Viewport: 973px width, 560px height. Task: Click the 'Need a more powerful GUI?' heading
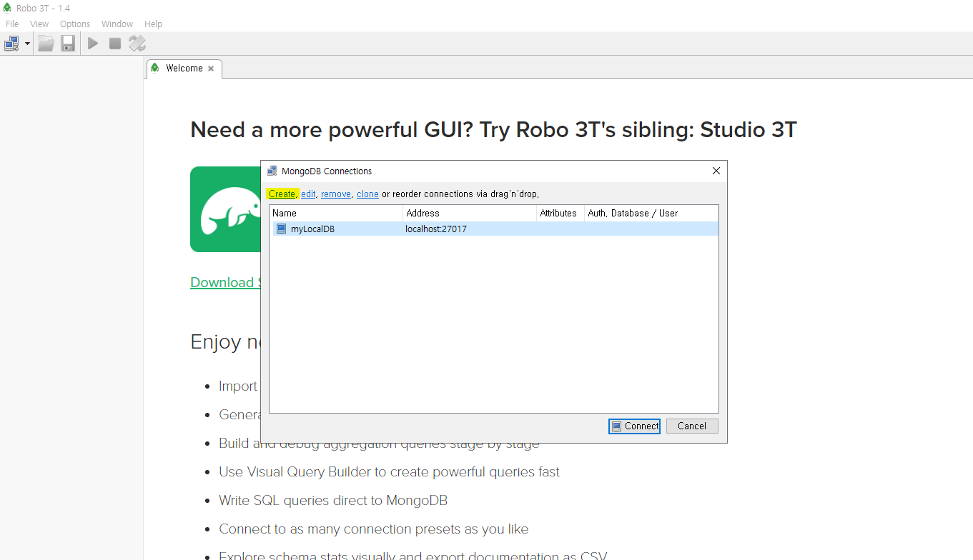pos(493,130)
